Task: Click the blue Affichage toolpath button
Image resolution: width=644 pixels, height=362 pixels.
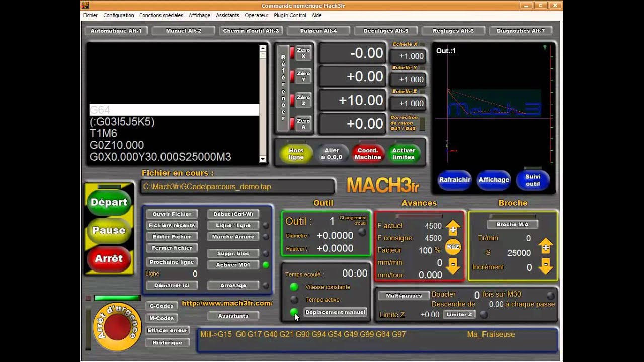Action: [x=494, y=180]
